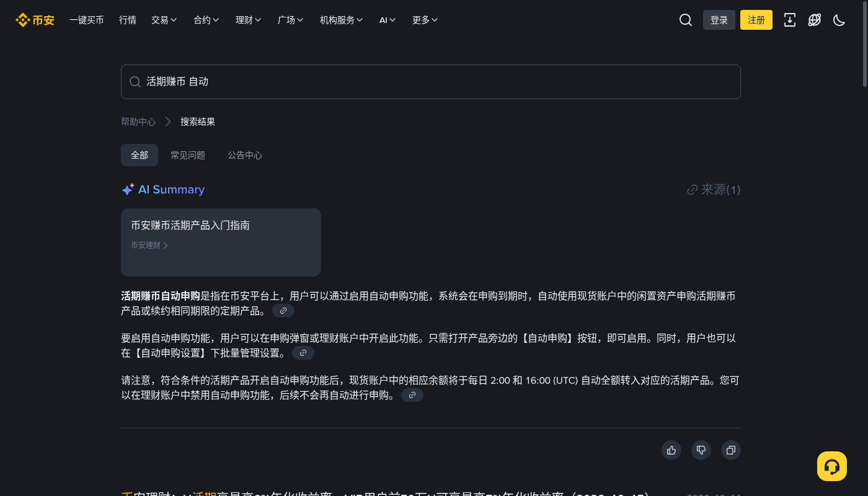
Task: Open 一键买币 in top navigation
Action: [87, 20]
